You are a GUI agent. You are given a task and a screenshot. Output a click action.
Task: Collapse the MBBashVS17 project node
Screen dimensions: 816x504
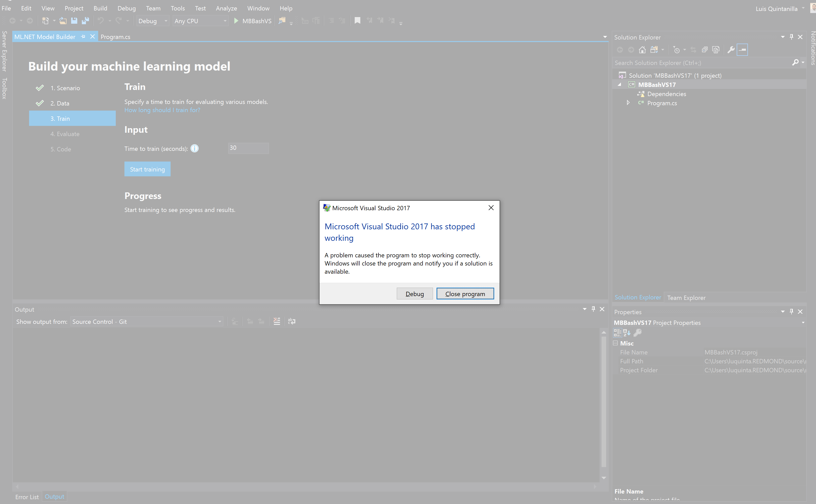click(619, 84)
